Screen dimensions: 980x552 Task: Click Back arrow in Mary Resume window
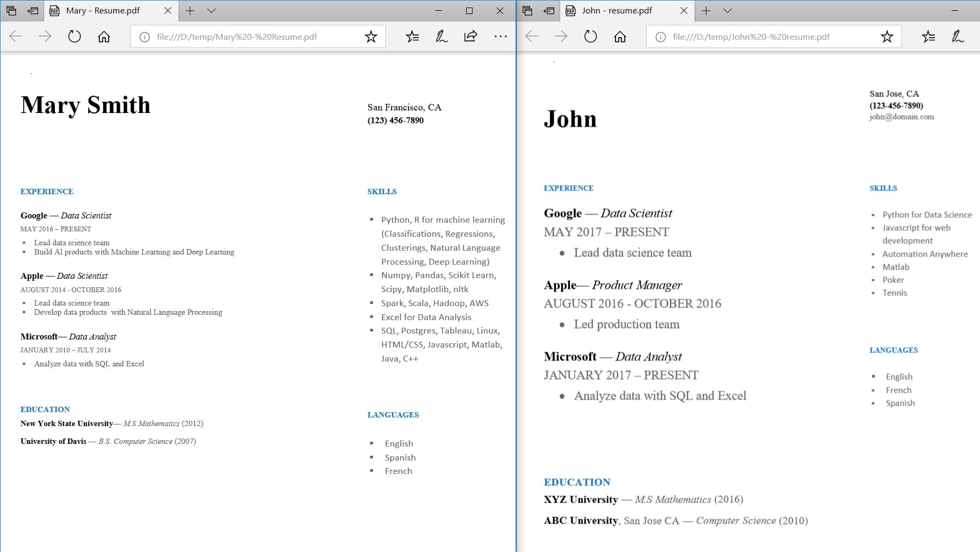(16, 37)
